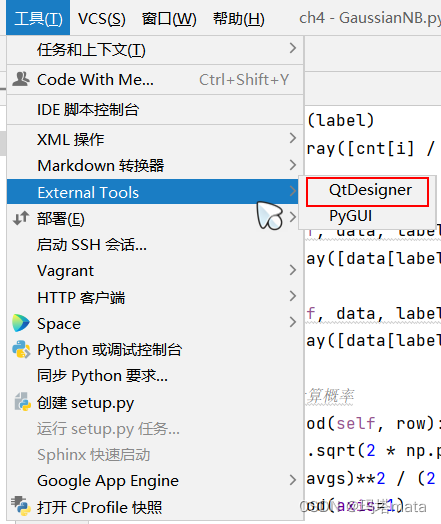The height and width of the screenshot is (524, 441).
Task: Click the 创建 setup.py file icon
Action: coord(22,402)
